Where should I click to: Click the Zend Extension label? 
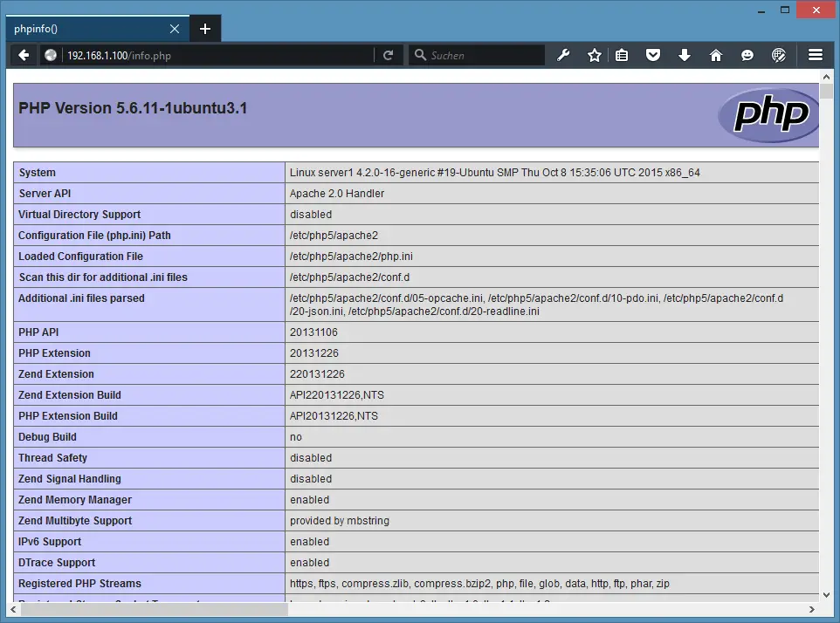[x=56, y=373]
